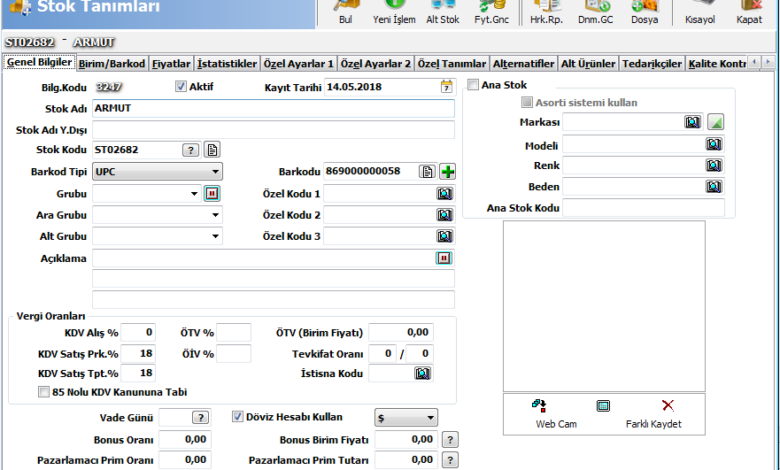
Task: Start a new record with Yeni İşlem
Action: 395,12
